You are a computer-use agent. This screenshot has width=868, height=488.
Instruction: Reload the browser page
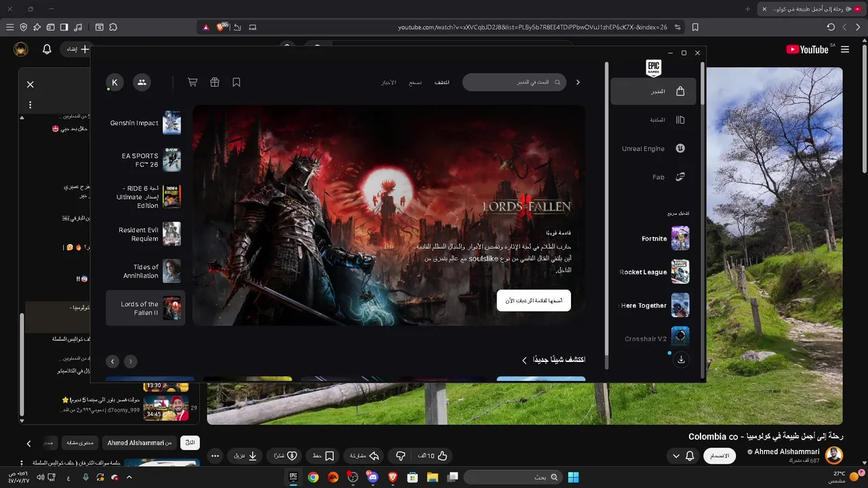click(x=831, y=27)
